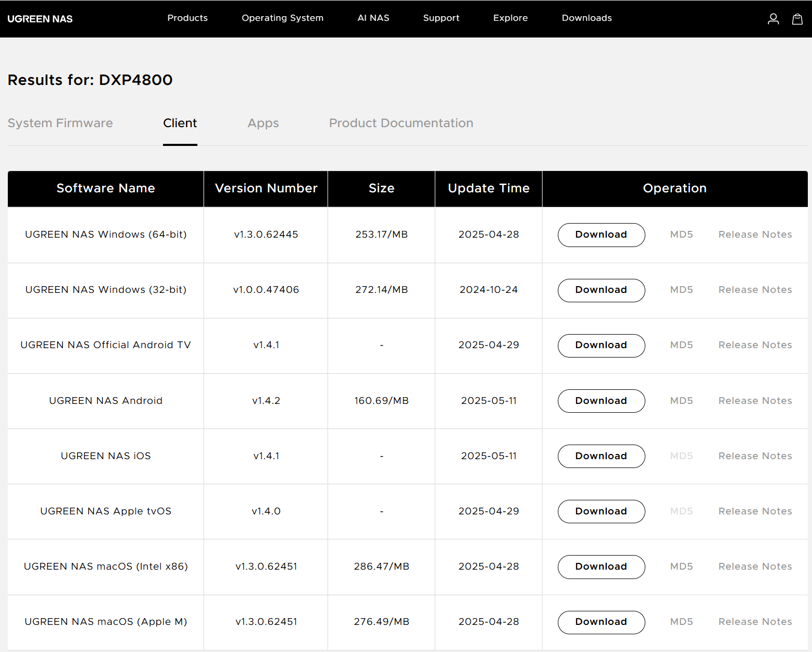This screenshot has height=652, width=812.
Task: Open the Support menu
Action: tap(441, 18)
